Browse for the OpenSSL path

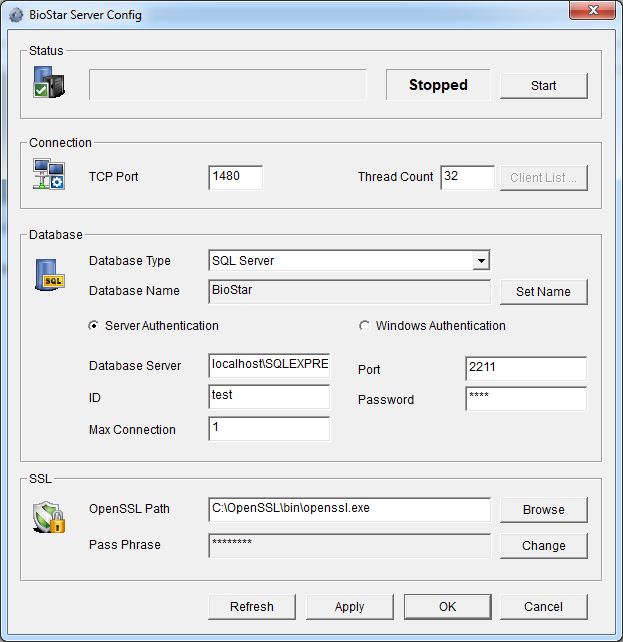coord(543,510)
